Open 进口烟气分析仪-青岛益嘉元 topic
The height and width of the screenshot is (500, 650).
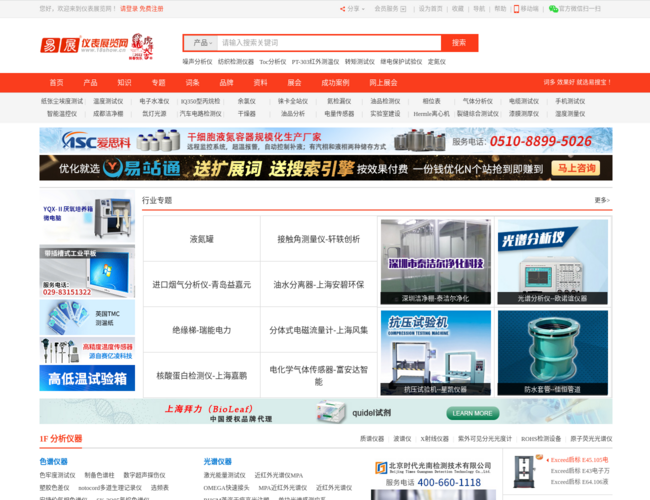pos(202,284)
